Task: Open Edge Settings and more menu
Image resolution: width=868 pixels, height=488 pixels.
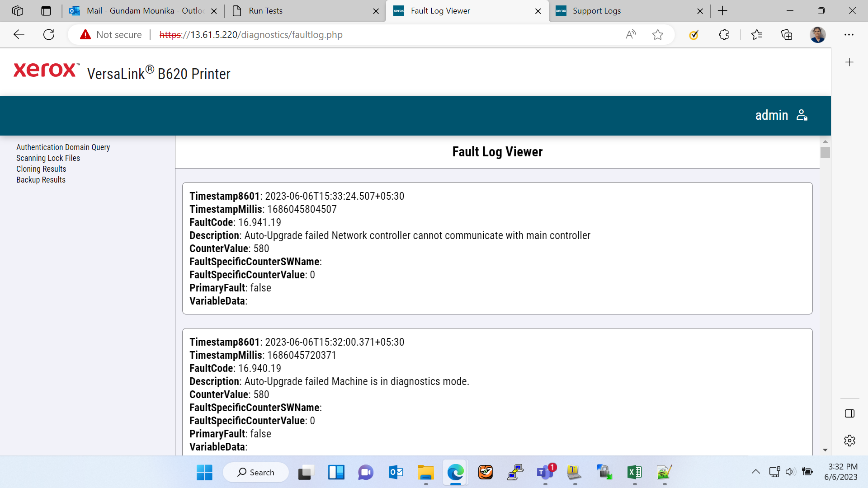Action: pyautogui.click(x=849, y=35)
